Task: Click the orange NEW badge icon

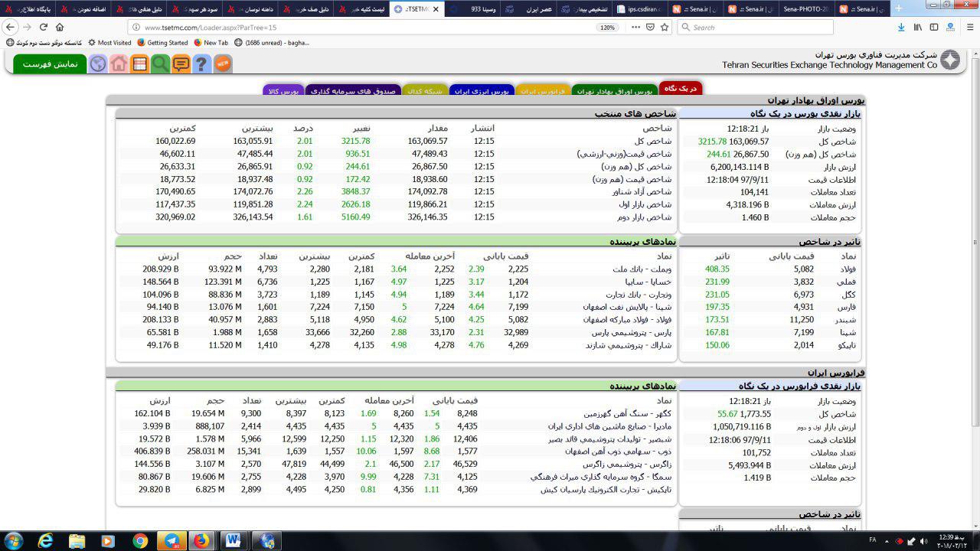Action: 222,64
